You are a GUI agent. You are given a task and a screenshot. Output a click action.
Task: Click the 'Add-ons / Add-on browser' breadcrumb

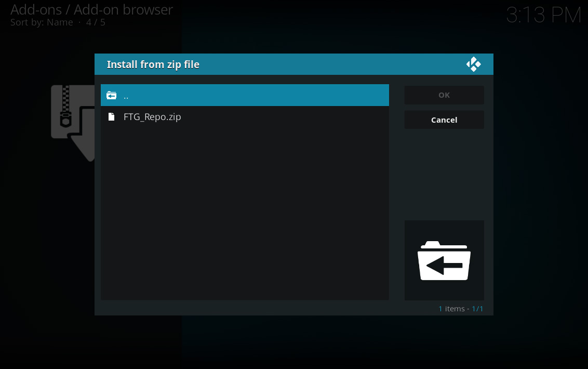pos(91,10)
